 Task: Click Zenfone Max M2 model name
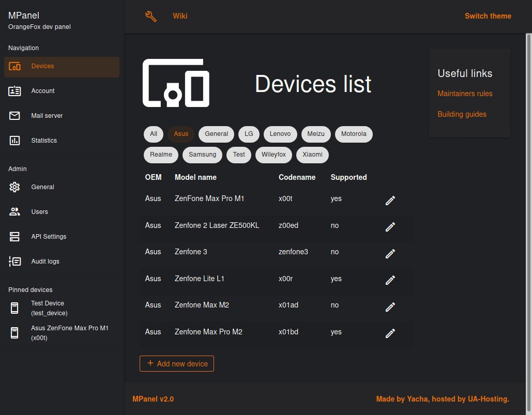coord(202,305)
